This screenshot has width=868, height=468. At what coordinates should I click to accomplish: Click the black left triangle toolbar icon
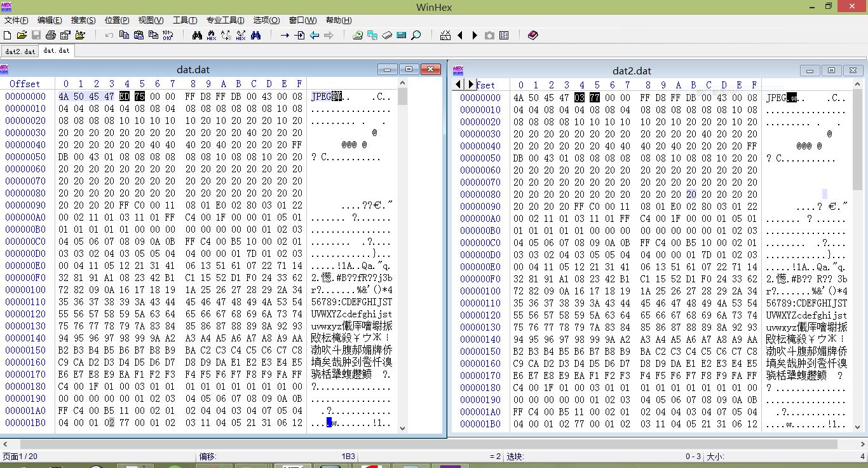coord(460,35)
